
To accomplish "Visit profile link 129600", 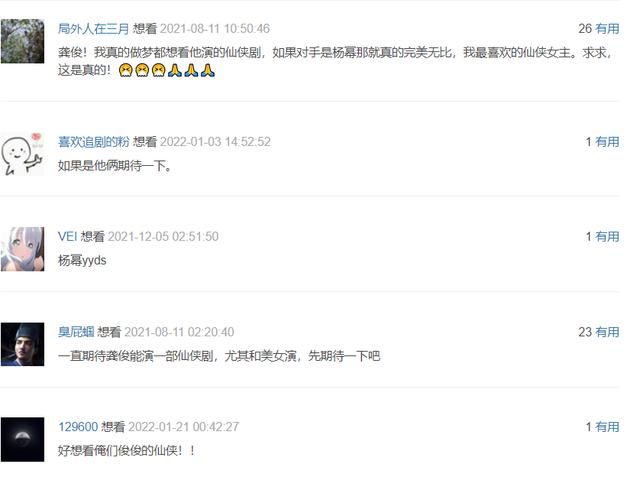I will click(x=78, y=427).
